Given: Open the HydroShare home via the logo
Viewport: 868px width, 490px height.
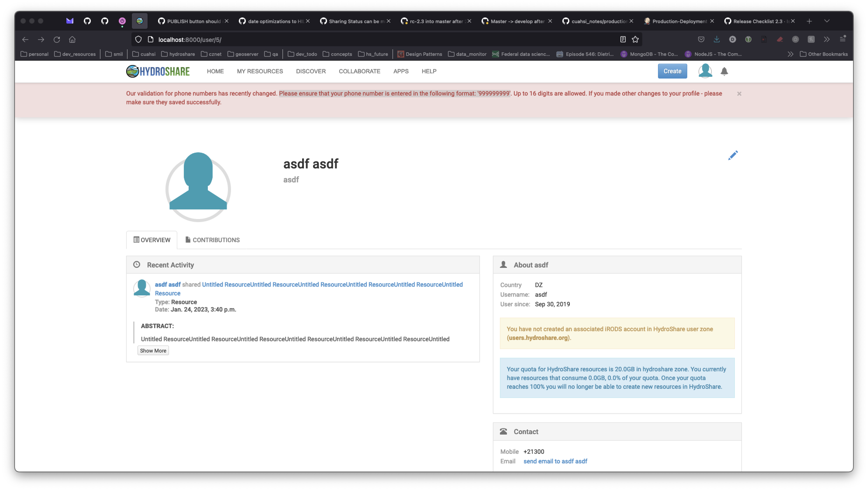Looking at the screenshot, I should [158, 71].
